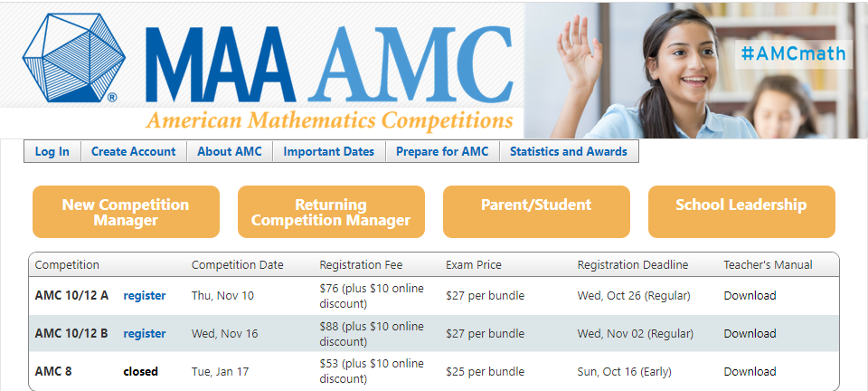Open the About AMC menu
Viewport: 868px width, 391px height.
pos(230,151)
